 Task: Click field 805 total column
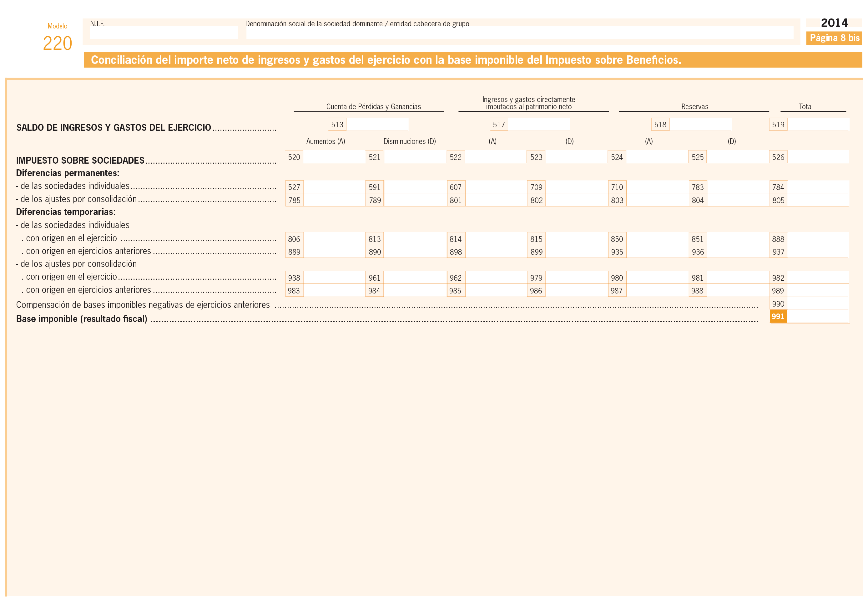pos(819,200)
